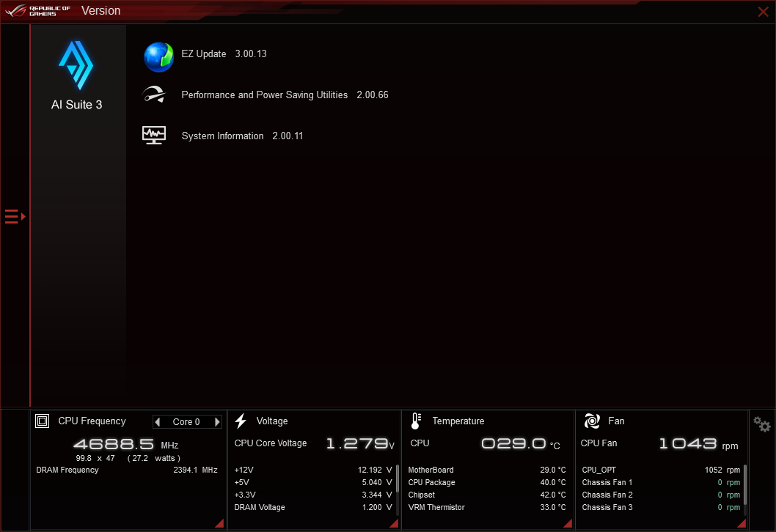Click the CPU Package temperature row
This screenshot has height=532, width=776.
click(x=487, y=483)
